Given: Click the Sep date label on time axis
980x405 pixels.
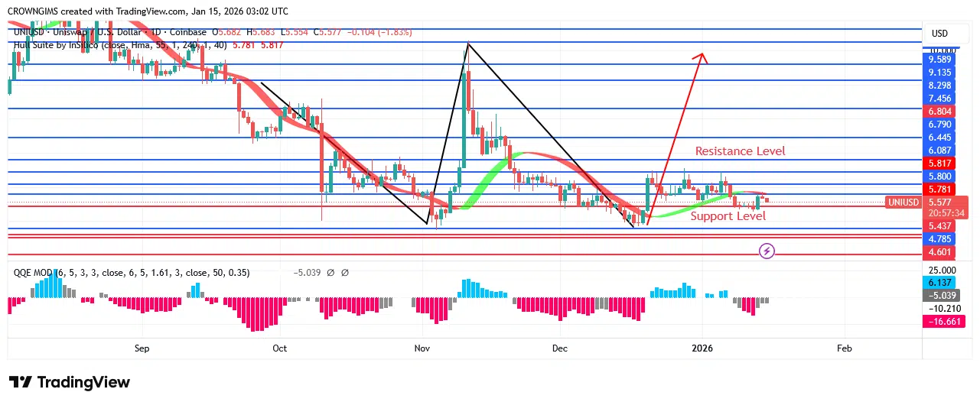Looking at the screenshot, I should tap(142, 348).
